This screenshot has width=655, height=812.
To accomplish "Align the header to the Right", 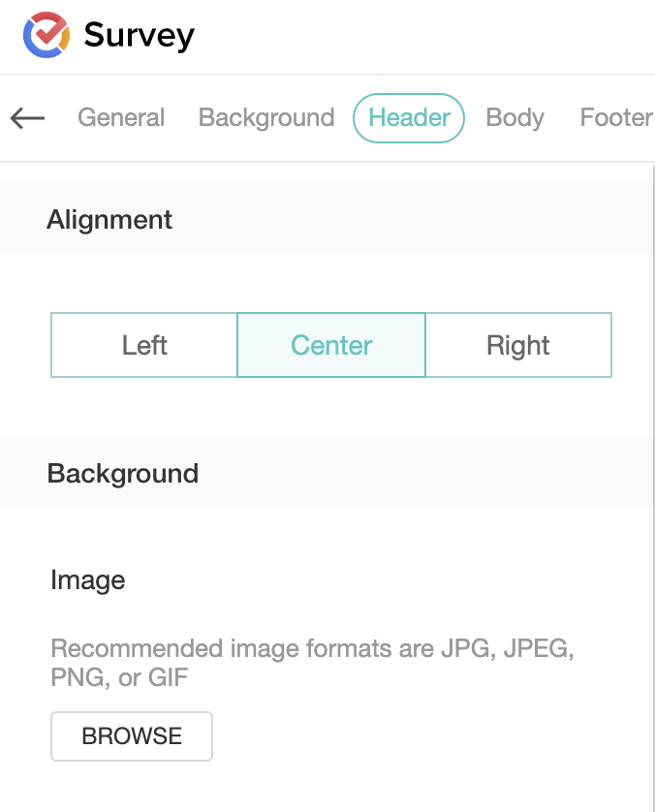I will [x=518, y=345].
